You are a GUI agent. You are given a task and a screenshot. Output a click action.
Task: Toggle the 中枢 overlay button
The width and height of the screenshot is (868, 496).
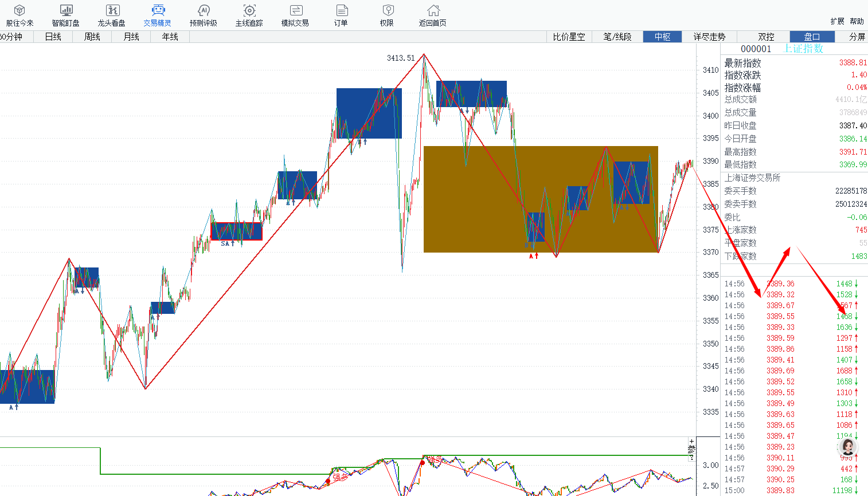662,37
